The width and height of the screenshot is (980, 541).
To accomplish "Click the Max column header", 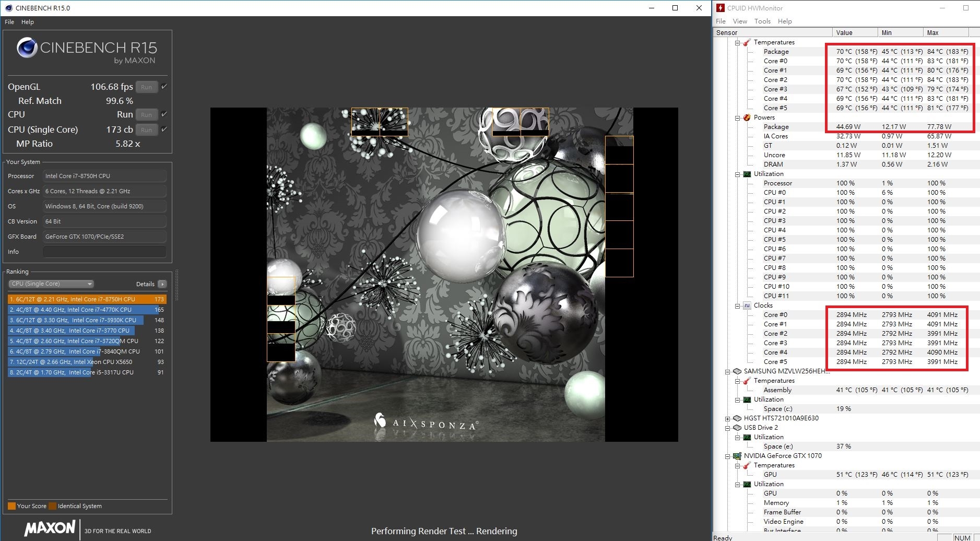I will (946, 32).
